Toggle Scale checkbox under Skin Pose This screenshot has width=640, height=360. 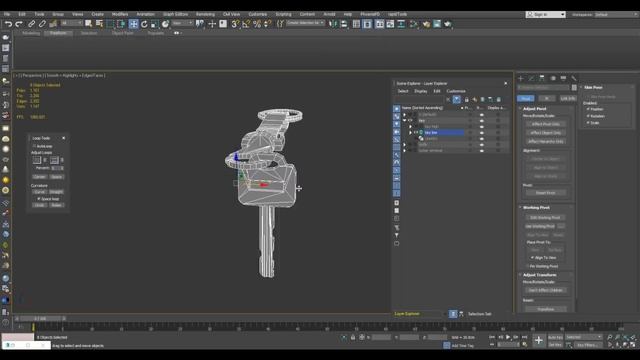tap(588, 122)
